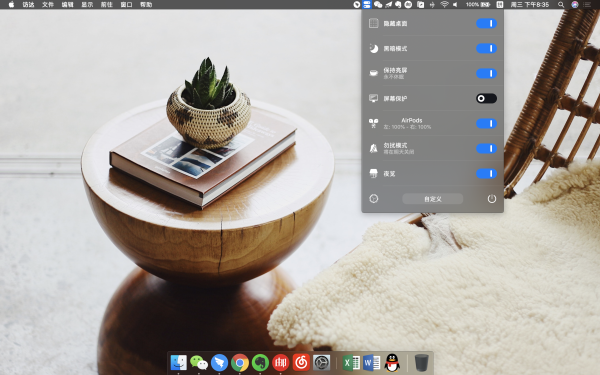Click the AirPods icon in the panel
The image size is (600, 375).
373,123
